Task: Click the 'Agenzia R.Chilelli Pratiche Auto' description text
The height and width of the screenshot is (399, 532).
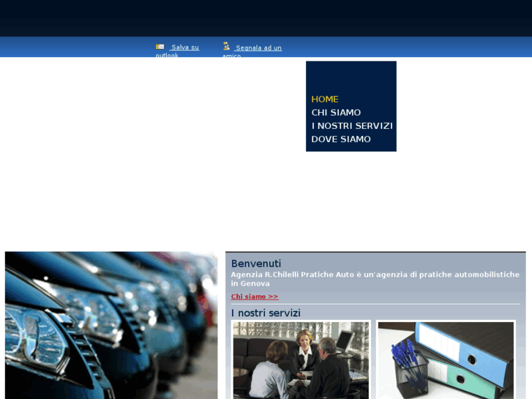Action: click(375, 279)
